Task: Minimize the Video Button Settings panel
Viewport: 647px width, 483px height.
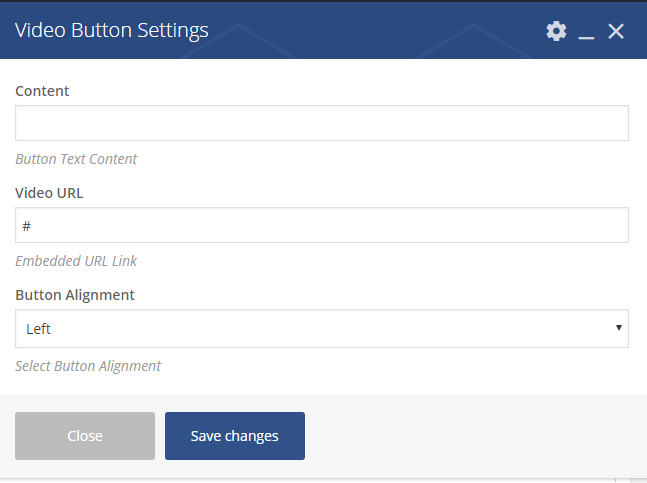Action: tap(587, 32)
